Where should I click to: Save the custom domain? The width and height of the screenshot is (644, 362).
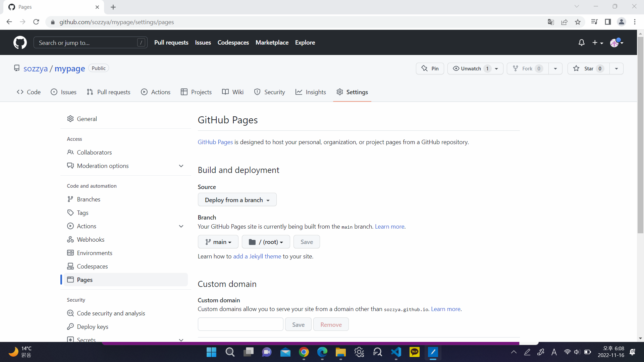pyautogui.click(x=298, y=324)
